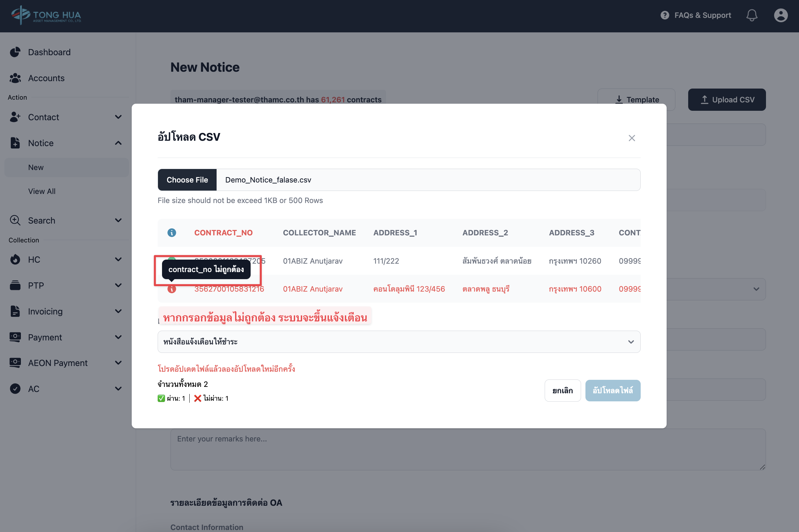
Task: Click the Choose File button
Action: pos(187,180)
